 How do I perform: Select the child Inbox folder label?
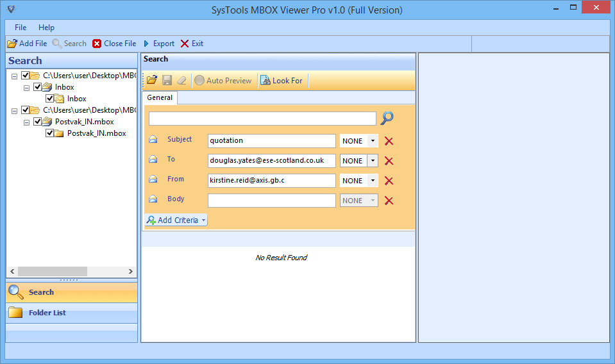[76, 99]
